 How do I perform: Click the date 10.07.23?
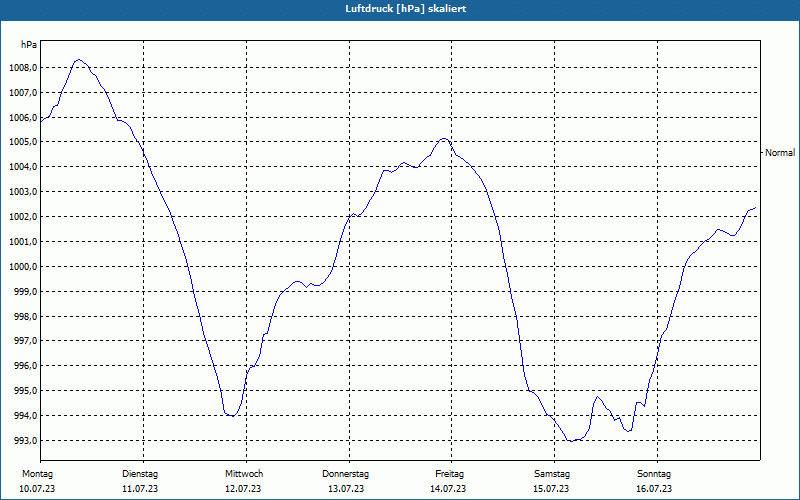point(37,489)
